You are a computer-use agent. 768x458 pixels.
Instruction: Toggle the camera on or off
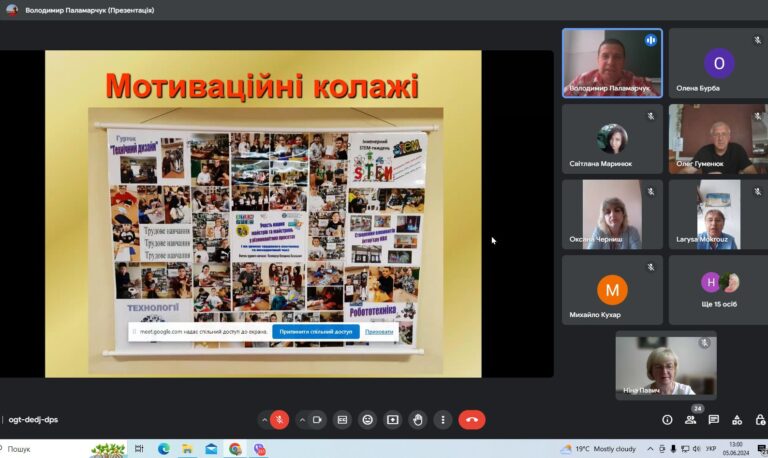point(317,420)
